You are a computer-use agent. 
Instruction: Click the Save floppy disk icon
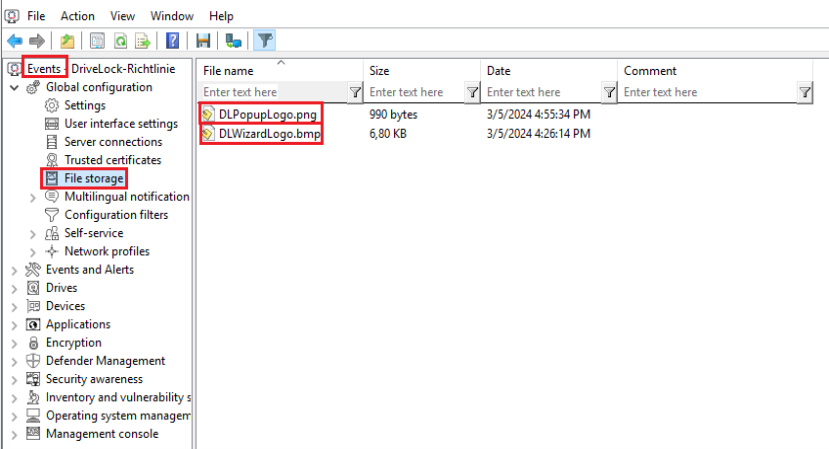(204, 41)
